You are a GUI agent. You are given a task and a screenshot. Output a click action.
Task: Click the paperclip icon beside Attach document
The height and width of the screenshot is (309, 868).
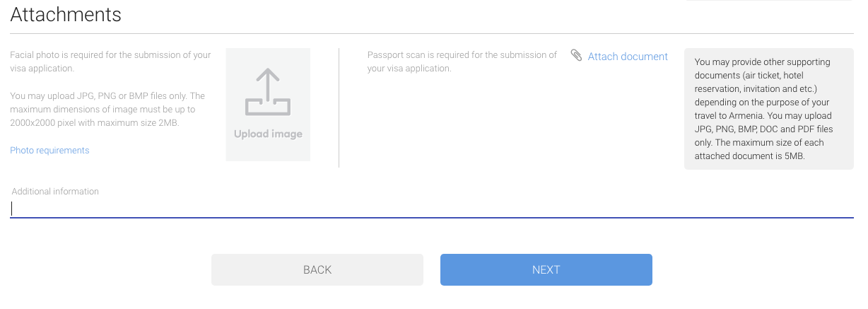tap(577, 56)
